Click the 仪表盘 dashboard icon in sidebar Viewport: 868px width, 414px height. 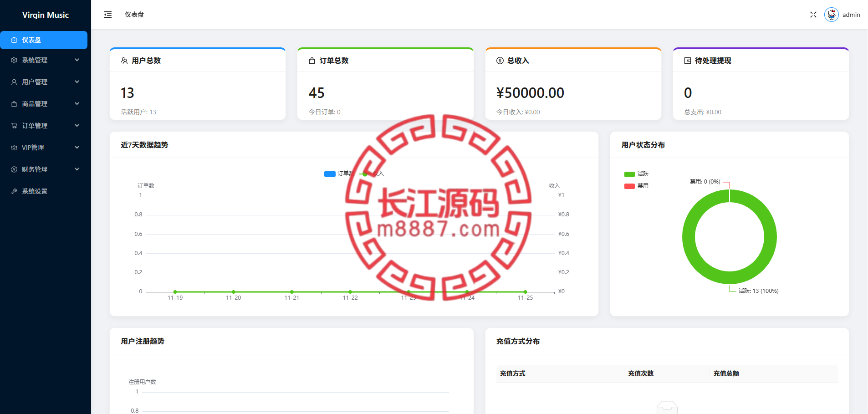[14, 40]
